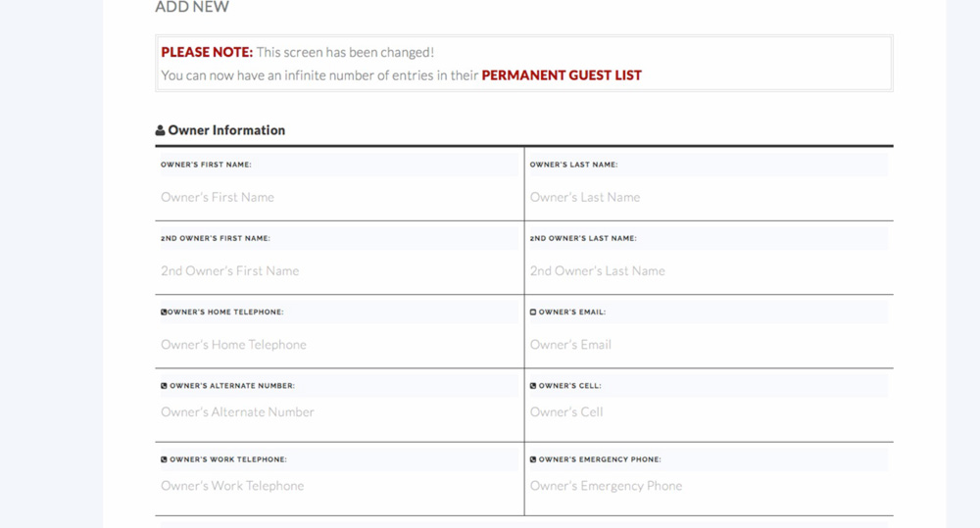Click into the Owner's Email input
Screen dimensions: 980x528
[x=709, y=345]
